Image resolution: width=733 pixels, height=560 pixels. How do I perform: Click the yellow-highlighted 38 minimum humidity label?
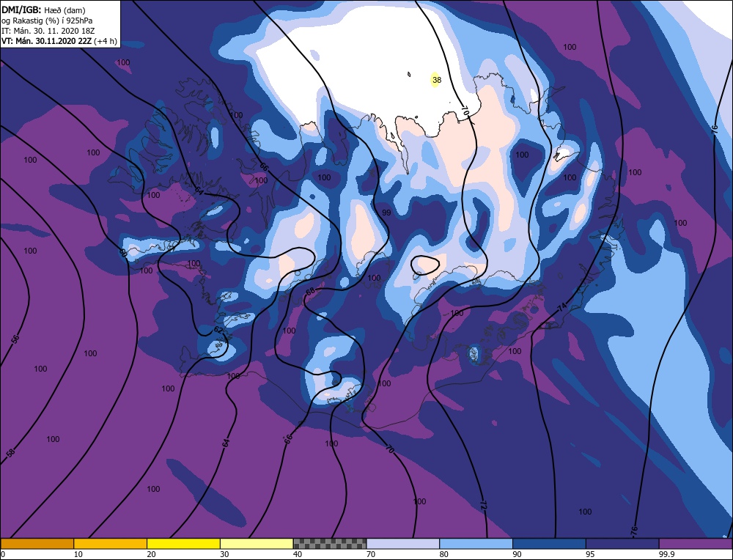click(x=437, y=80)
